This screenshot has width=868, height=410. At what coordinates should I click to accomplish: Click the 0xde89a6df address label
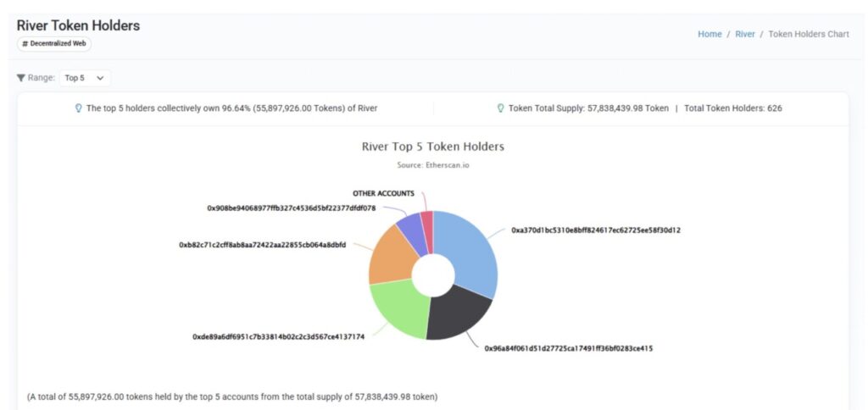pos(278,336)
